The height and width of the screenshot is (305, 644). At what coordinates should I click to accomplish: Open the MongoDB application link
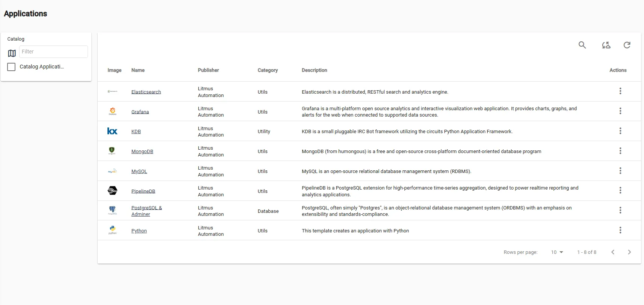(142, 152)
